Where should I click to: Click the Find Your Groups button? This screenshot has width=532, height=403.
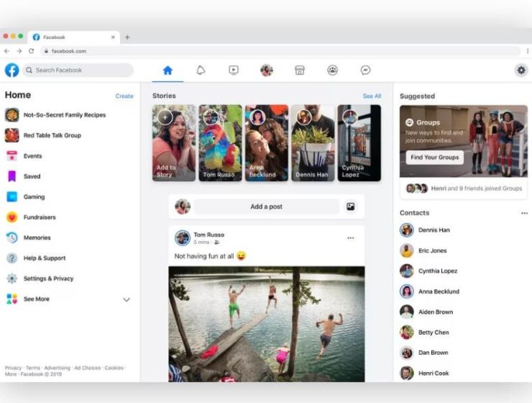pyautogui.click(x=434, y=158)
